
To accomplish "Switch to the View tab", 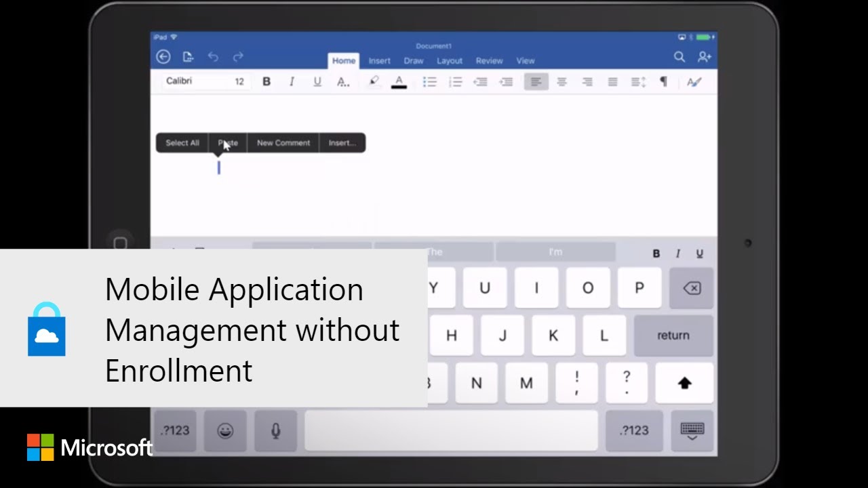I will coord(526,61).
